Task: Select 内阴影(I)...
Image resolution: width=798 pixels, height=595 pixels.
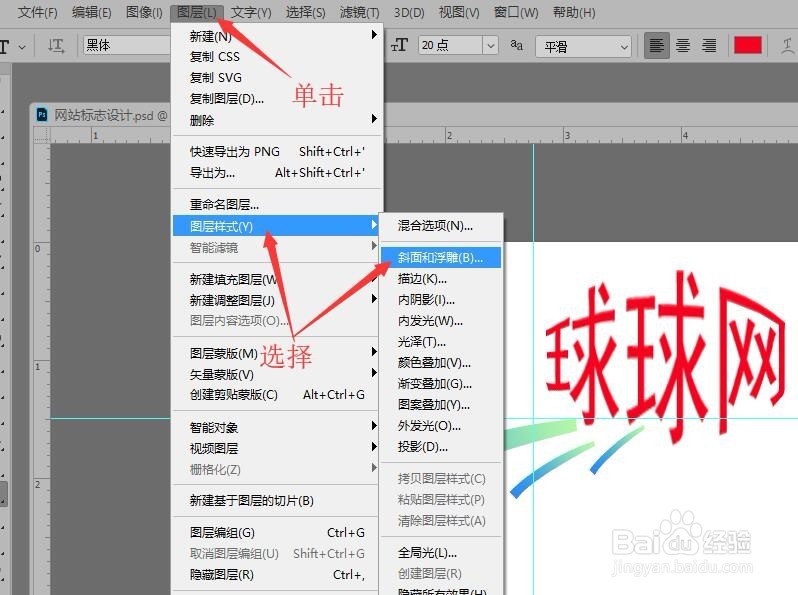Action: point(441,300)
